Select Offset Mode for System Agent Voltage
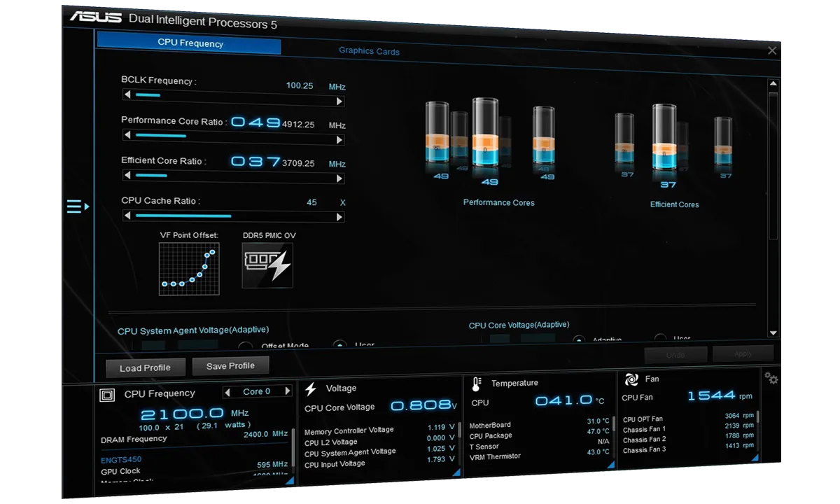Image resolution: width=840 pixels, height=504 pixels. click(x=246, y=346)
